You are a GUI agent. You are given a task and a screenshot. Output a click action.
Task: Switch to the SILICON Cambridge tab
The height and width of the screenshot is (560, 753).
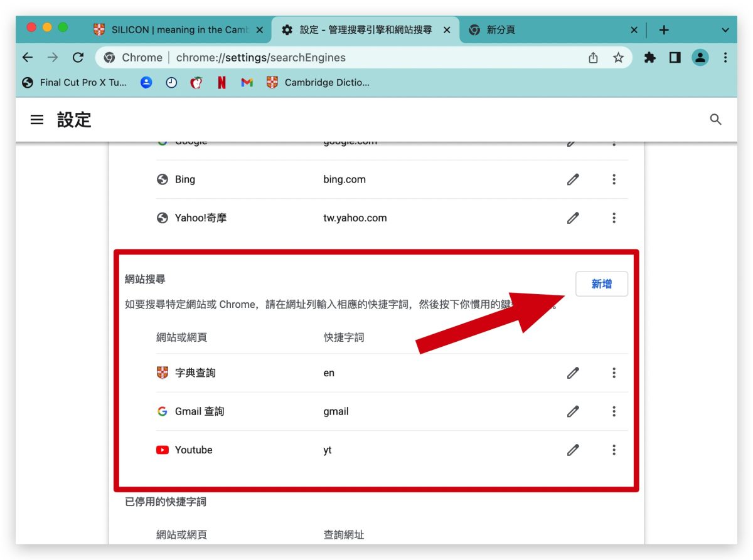178,29
